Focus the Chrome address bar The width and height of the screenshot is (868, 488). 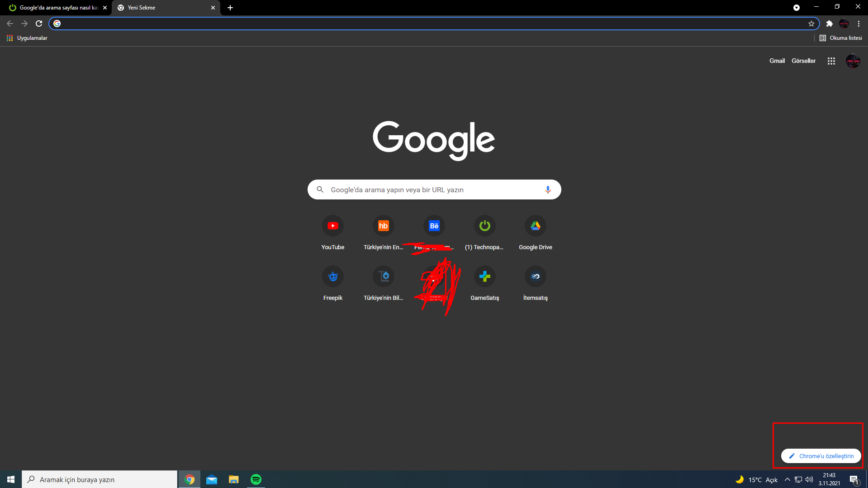434,24
